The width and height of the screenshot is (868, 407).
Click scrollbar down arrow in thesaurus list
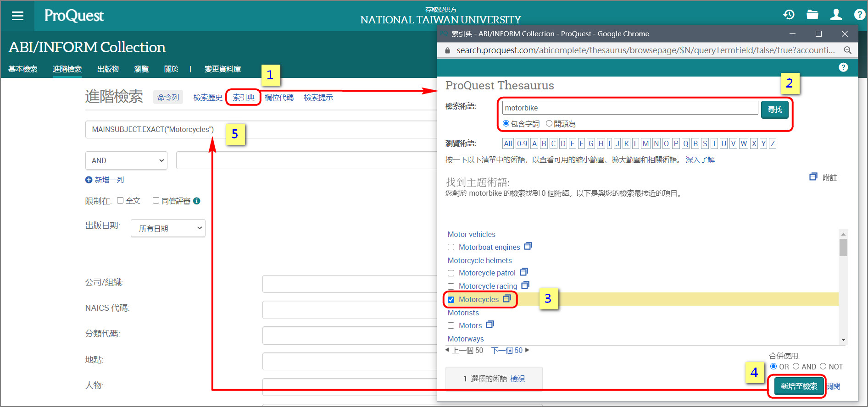pos(843,340)
